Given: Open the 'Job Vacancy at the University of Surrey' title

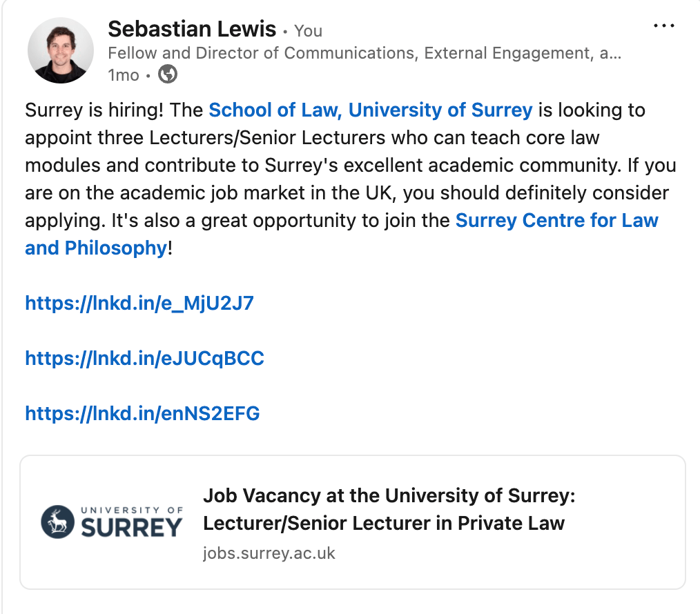Looking at the screenshot, I should 389,495.
